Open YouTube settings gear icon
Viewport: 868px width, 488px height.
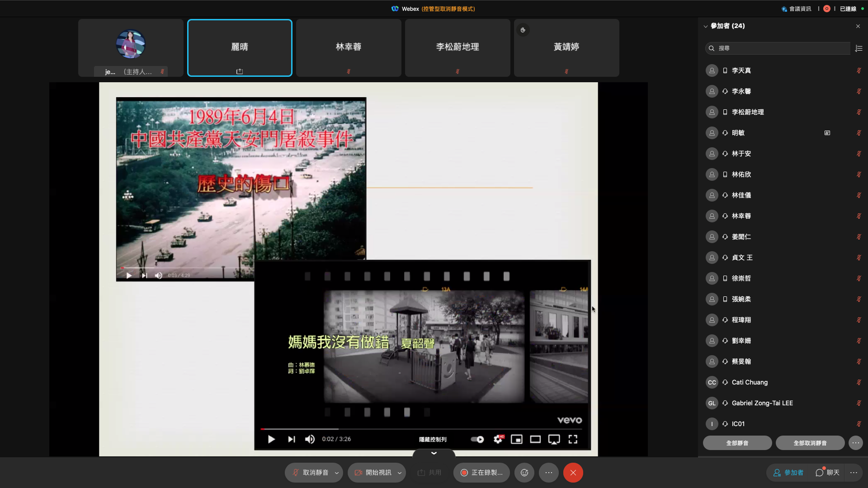pos(498,439)
